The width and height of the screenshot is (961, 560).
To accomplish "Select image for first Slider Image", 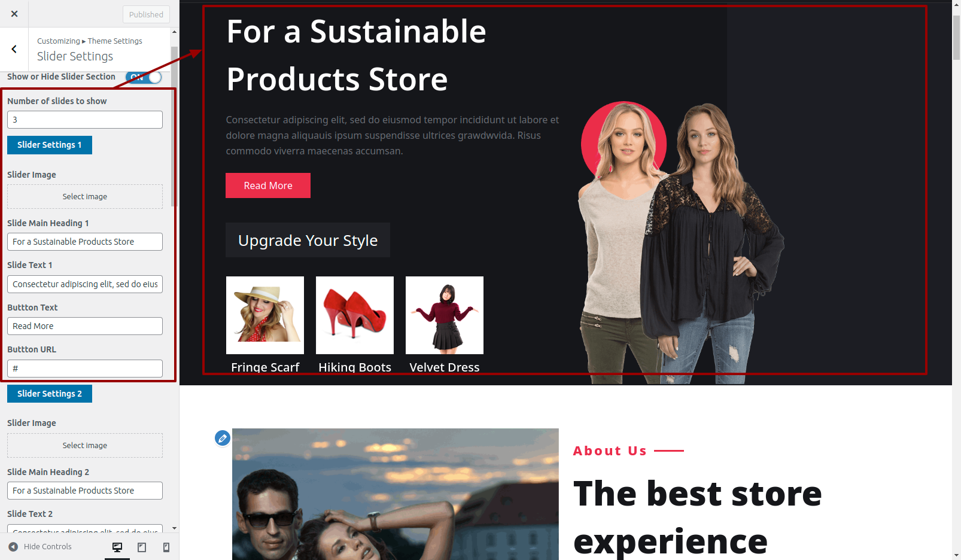I will click(85, 196).
